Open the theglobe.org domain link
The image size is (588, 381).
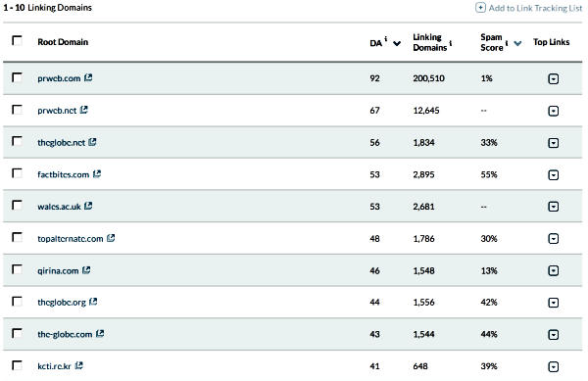pos(62,303)
